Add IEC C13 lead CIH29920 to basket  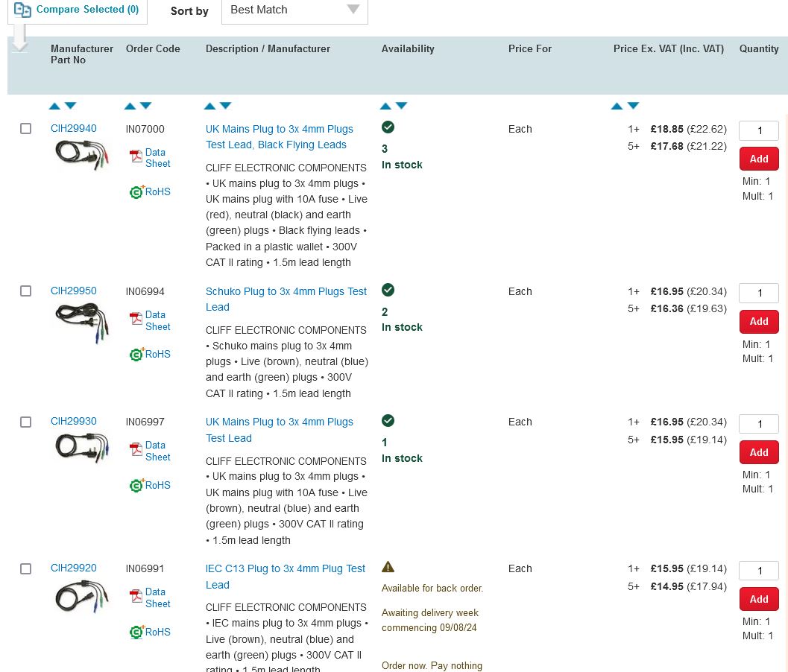[x=759, y=599]
